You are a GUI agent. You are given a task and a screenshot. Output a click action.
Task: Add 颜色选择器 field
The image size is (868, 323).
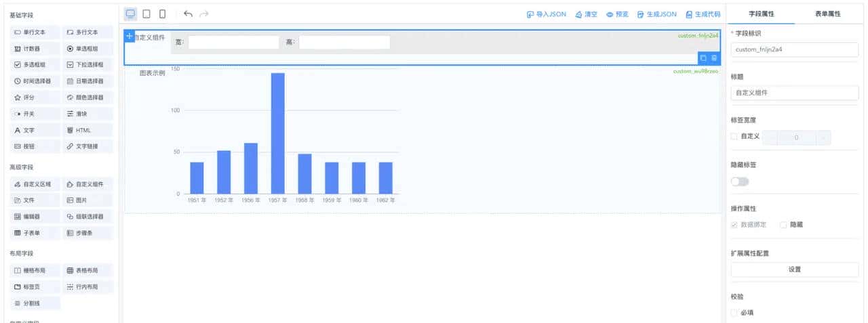87,98
